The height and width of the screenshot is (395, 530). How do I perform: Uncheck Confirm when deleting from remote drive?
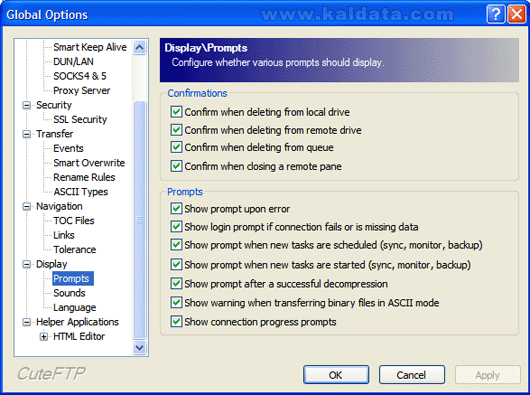pos(176,130)
